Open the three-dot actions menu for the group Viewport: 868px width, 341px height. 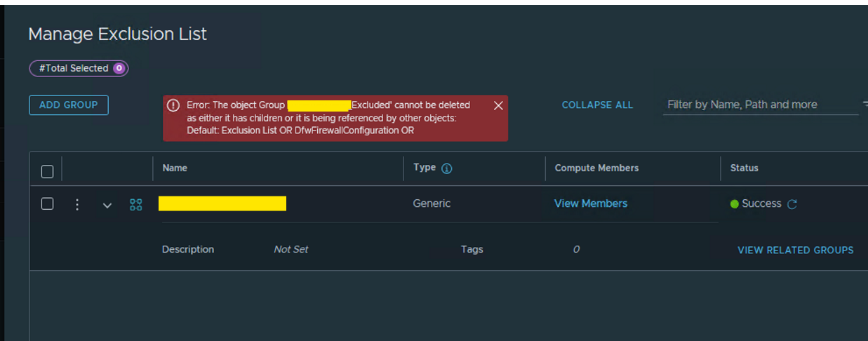pyautogui.click(x=77, y=204)
